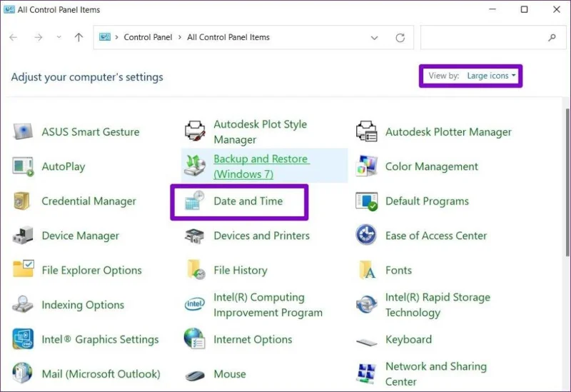Screen dimensions: 571x392
Task: Select Control Panel in the breadcrumb path
Action: click(148, 37)
